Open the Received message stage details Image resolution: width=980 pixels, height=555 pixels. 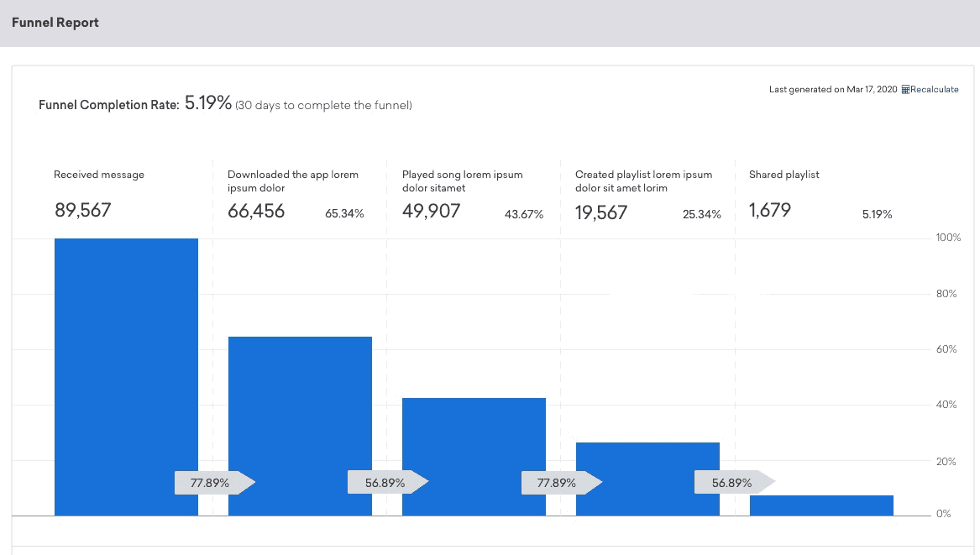98,175
